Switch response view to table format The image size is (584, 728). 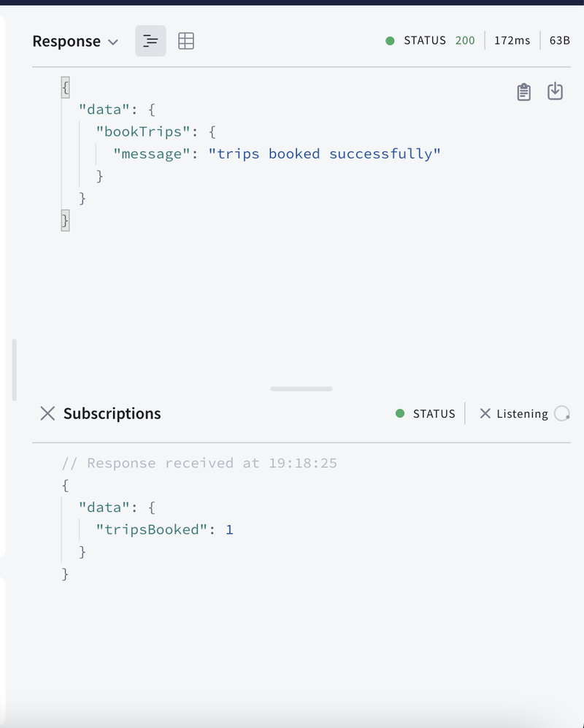[x=186, y=41]
